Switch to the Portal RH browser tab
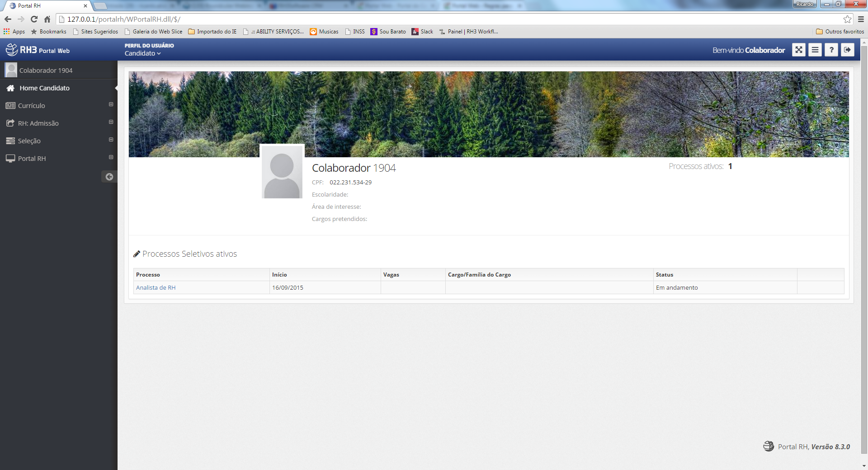 45,6
